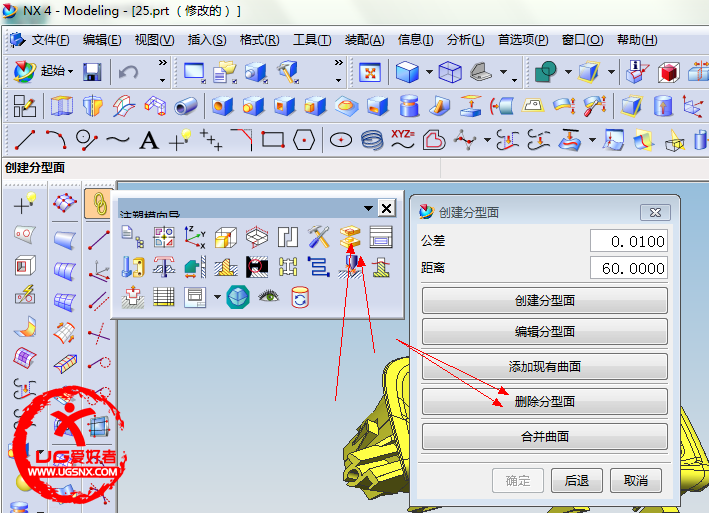This screenshot has height=513, width=709.
Task: Click the Boolean unite shapes icon
Action: (546, 72)
